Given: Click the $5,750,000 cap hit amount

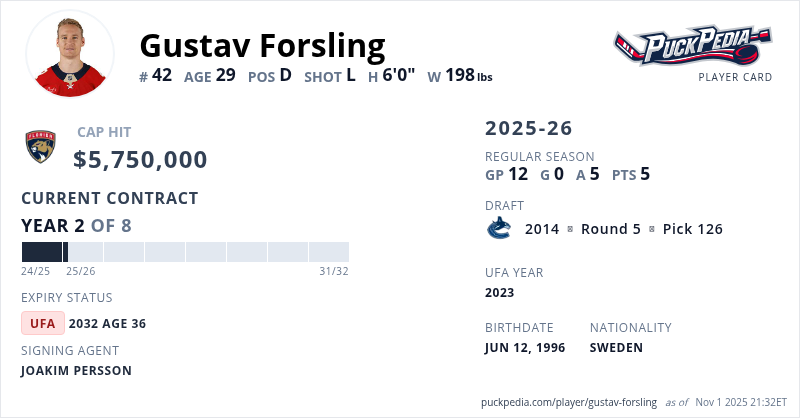Looking at the screenshot, I should 141,160.
